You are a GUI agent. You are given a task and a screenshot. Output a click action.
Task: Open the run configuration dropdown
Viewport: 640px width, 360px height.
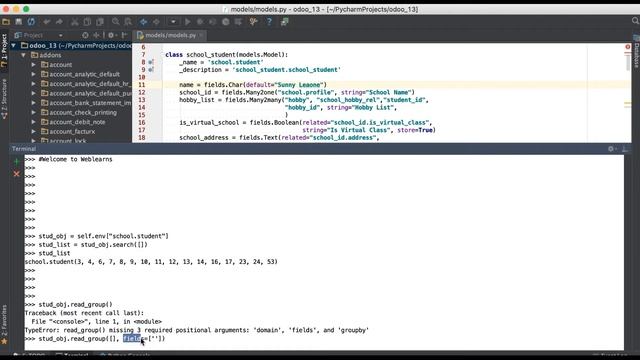[173, 22]
